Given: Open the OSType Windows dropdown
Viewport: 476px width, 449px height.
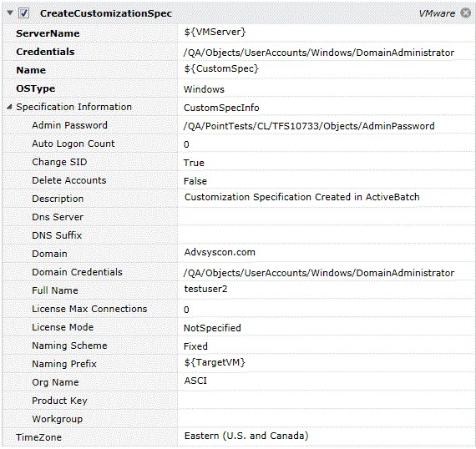Looking at the screenshot, I should pyautogui.click(x=327, y=88).
